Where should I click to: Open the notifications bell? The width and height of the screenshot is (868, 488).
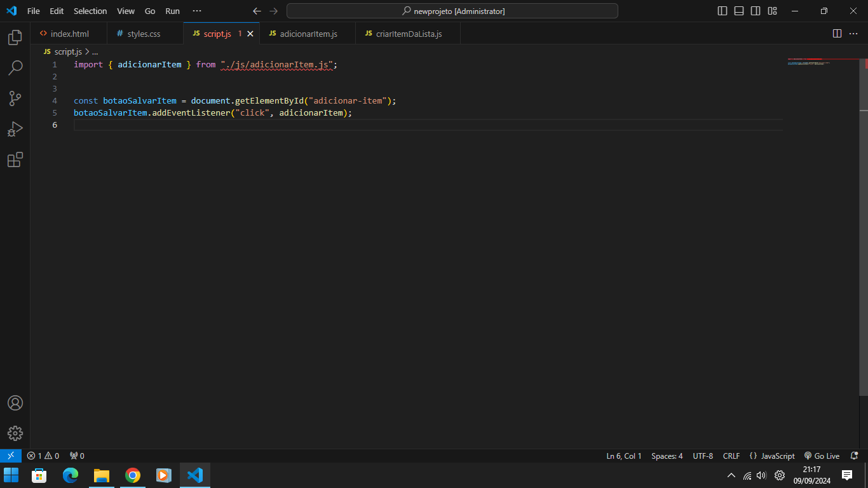pyautogui.click(x=854, y=456)
